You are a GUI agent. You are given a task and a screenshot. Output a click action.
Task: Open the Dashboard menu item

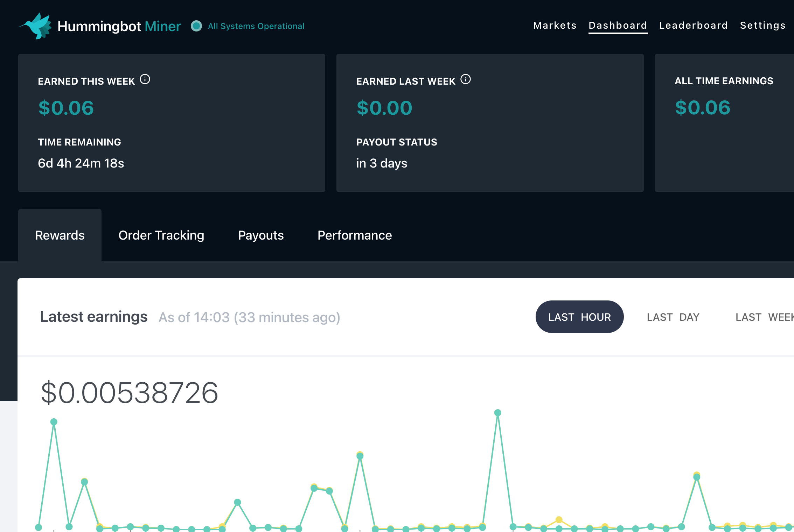click(618, 25)
